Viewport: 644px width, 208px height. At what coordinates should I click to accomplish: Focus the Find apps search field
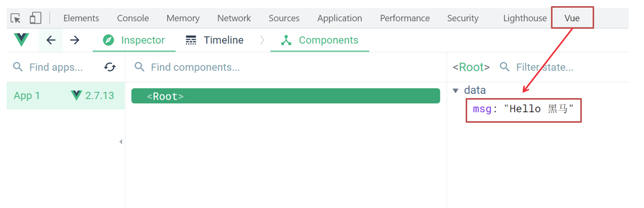coord(56,67)
